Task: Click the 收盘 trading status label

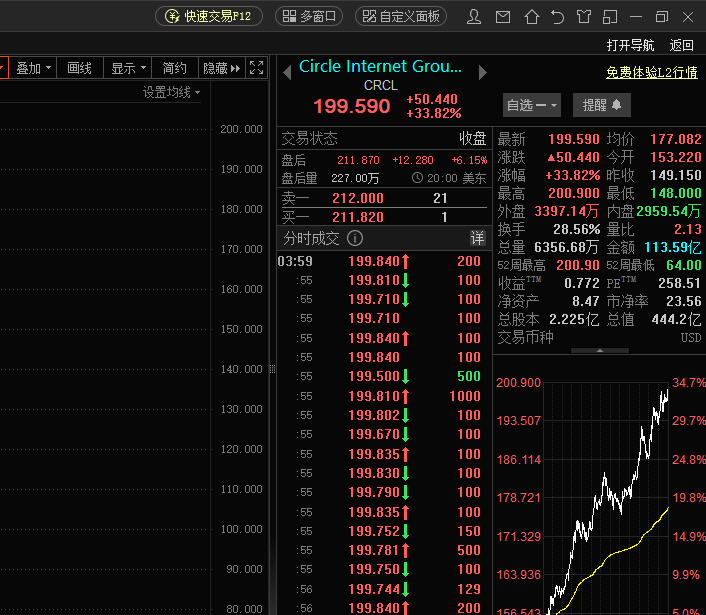Action: point(472,138)
